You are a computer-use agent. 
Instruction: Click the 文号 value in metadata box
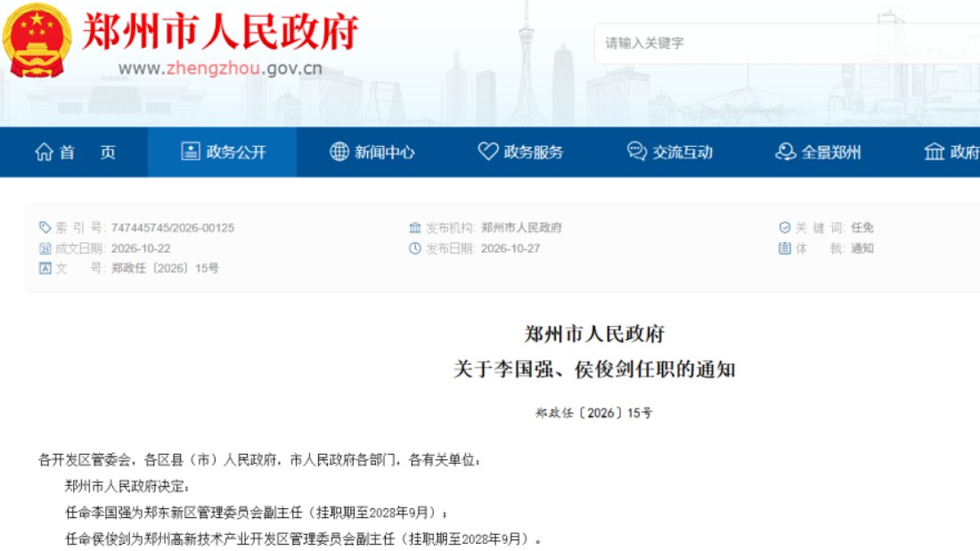click(x=165, y=269)
